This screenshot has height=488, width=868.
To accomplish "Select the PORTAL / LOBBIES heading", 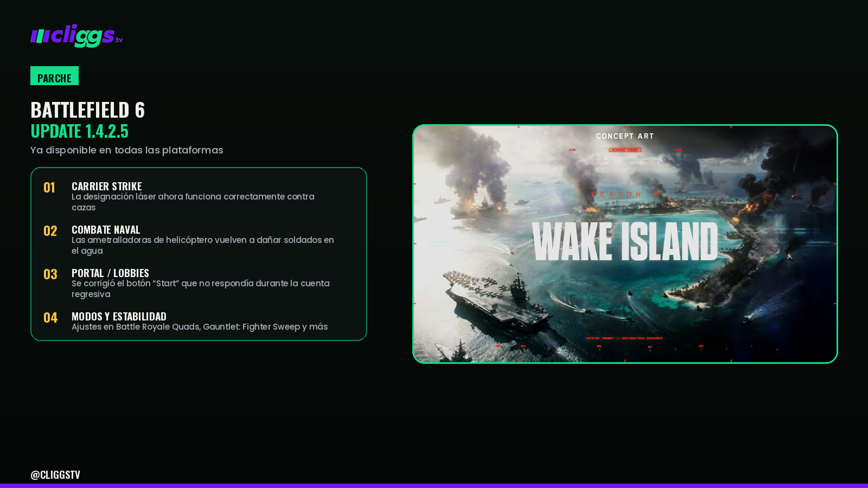I will pos(110,273).
